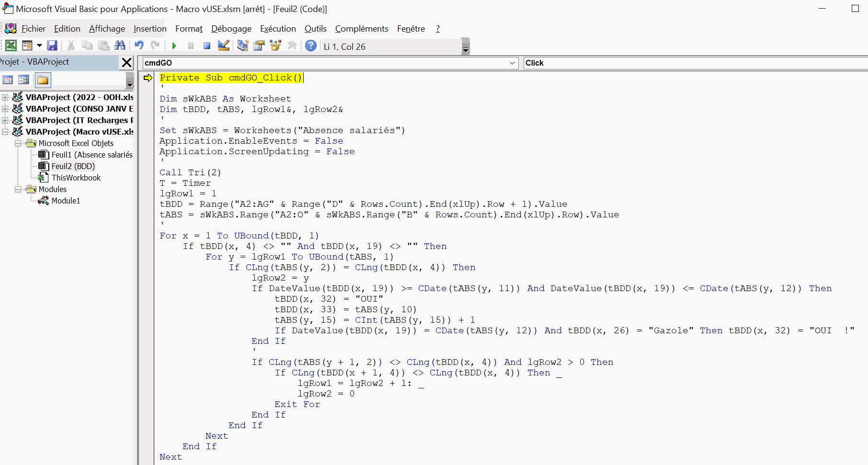This screenshot has height=465, width=868.
Task: Collapse the Modules folder in the tree
Action: (x=18, y=190)
